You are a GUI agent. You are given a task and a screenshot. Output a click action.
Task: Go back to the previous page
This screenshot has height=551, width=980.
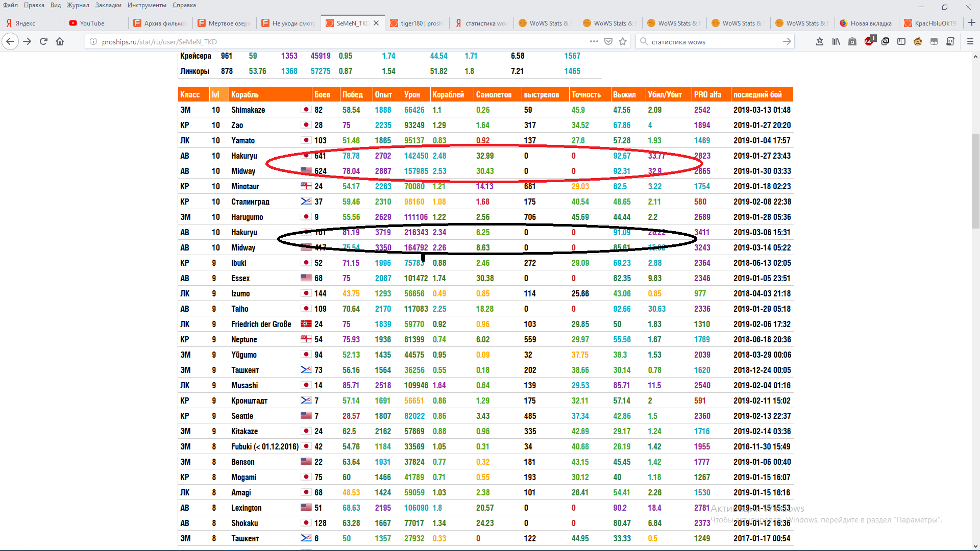[x=10, y=42]
